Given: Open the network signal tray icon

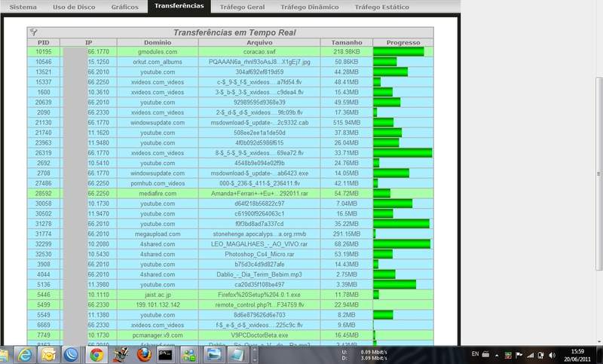Looking at the screenshot, I should (x=531, y=355).
